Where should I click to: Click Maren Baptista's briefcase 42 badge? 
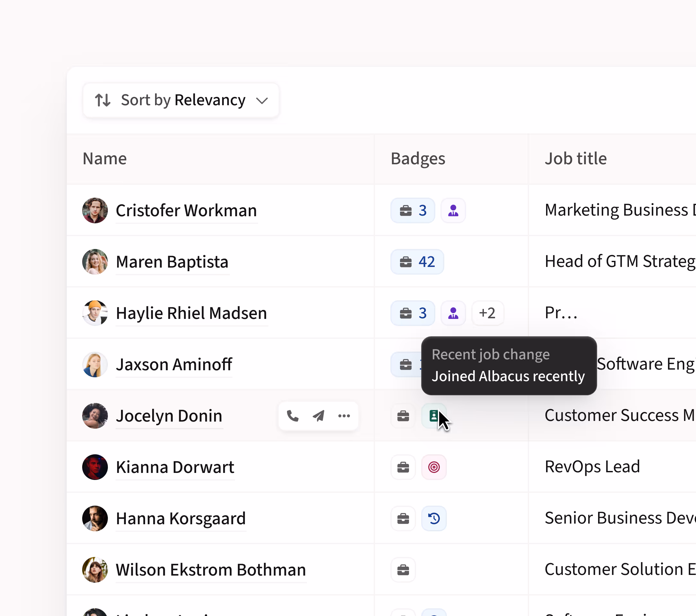pyautogui.click(x=417, y=262)
